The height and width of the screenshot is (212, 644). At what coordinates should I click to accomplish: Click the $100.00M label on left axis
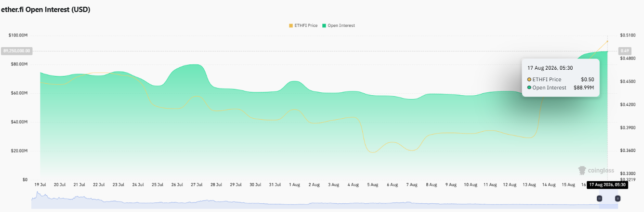[18, 35]
